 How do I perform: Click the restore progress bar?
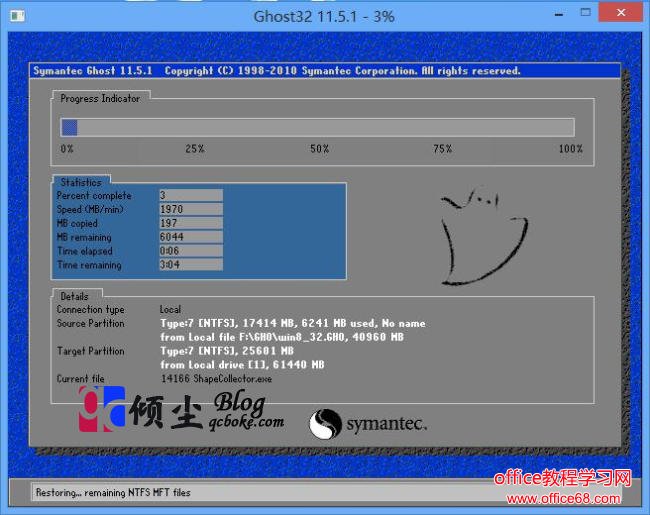(318, 127)
